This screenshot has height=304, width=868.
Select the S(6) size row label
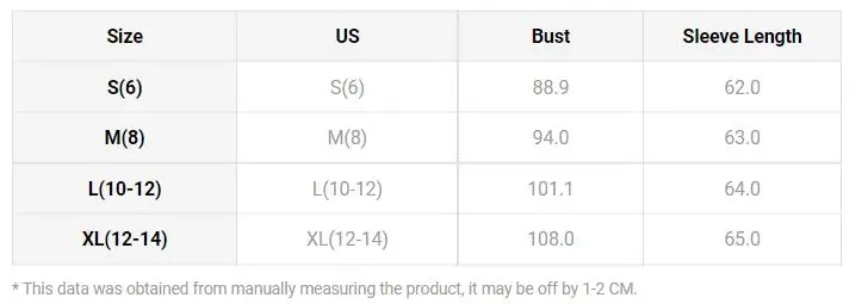[125, 88]
